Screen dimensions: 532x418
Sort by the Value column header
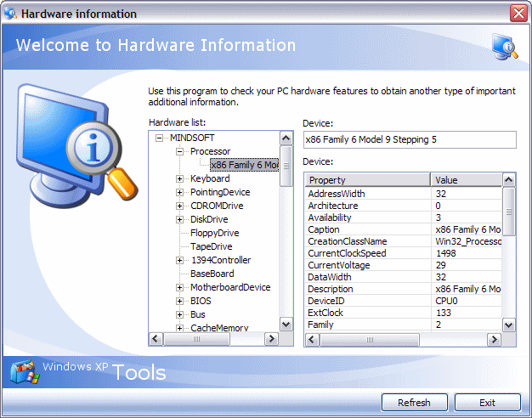pyautogui.click(x=467, y=180)
